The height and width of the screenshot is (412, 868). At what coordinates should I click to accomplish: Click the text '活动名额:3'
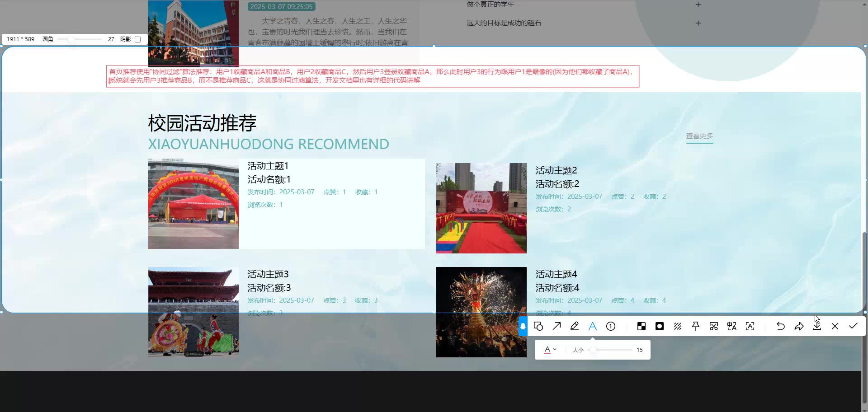(269, 288)
